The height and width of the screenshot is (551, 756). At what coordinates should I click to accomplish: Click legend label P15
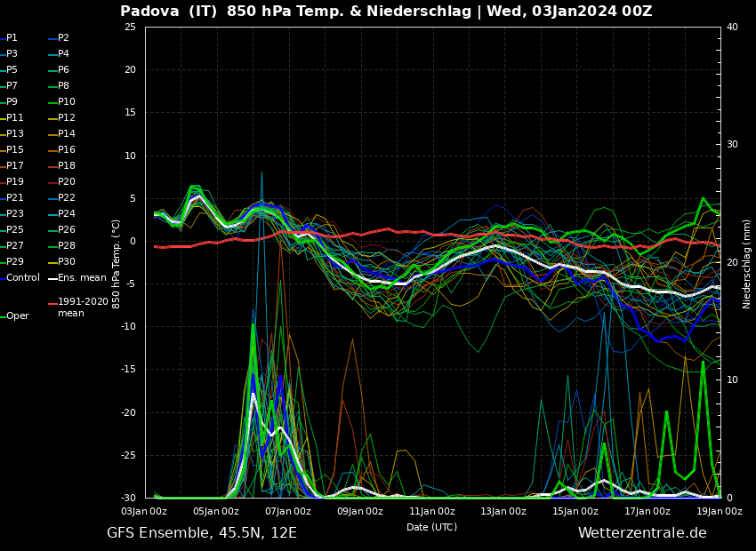coord(12,150)
